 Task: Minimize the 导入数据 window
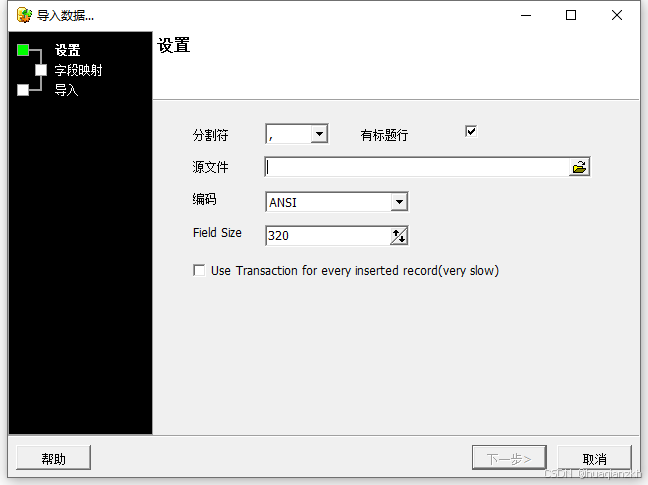(x=526, y=15)
